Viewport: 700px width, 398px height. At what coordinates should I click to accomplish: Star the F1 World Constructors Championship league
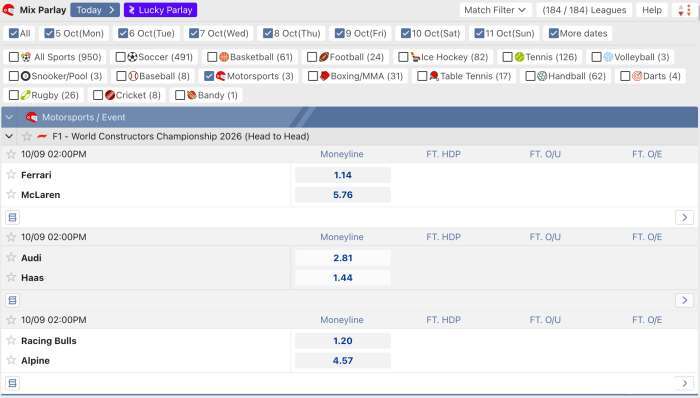point(27,136)
